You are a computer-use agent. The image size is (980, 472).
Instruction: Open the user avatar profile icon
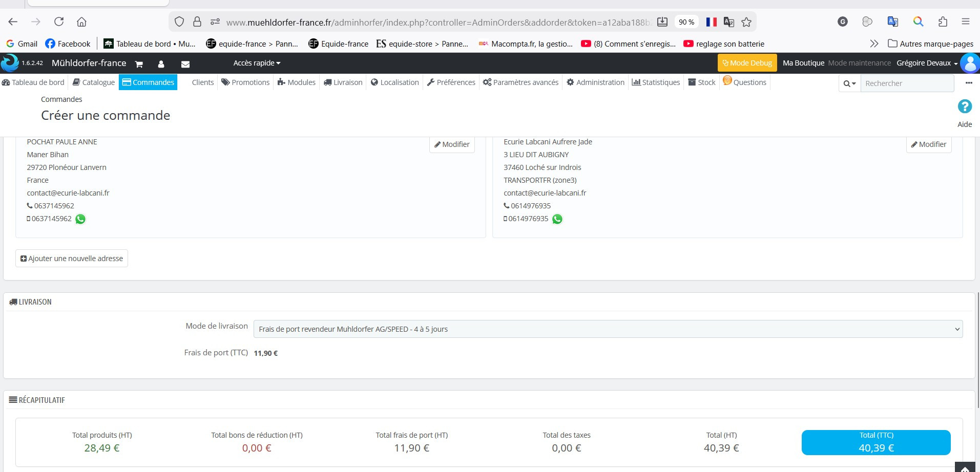point(970,63)
